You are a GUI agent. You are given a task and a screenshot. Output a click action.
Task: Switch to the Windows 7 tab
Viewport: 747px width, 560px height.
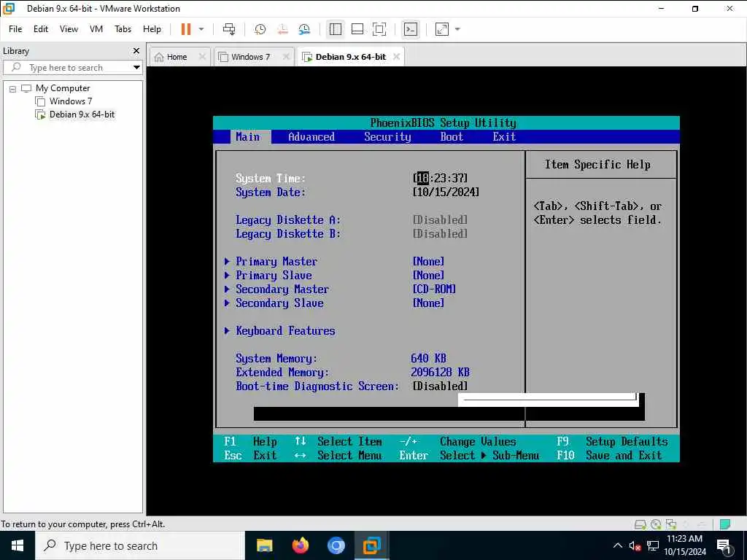tap(251, 57)
